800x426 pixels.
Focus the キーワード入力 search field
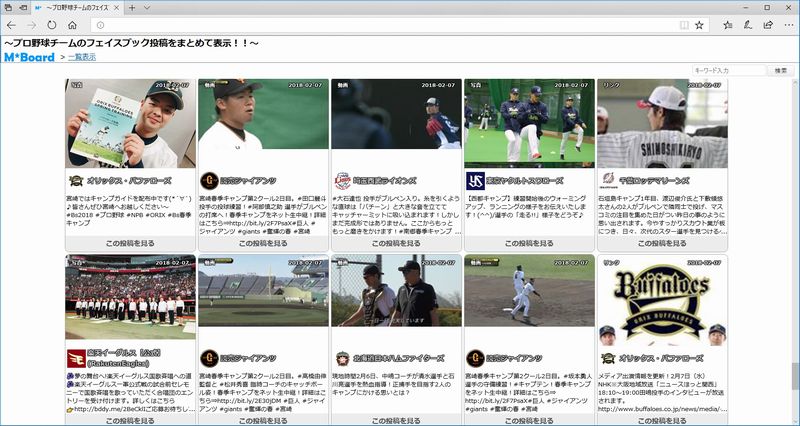click(729, 71)
